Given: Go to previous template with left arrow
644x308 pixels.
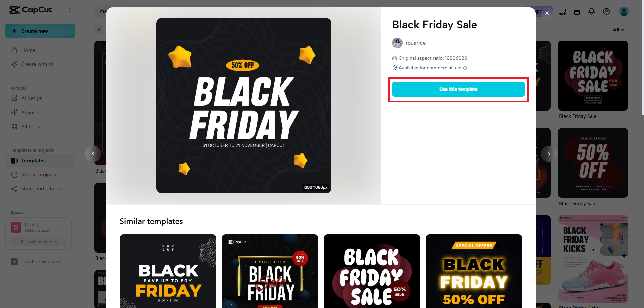Looking at the screenshot, I should tap(93, 154).
